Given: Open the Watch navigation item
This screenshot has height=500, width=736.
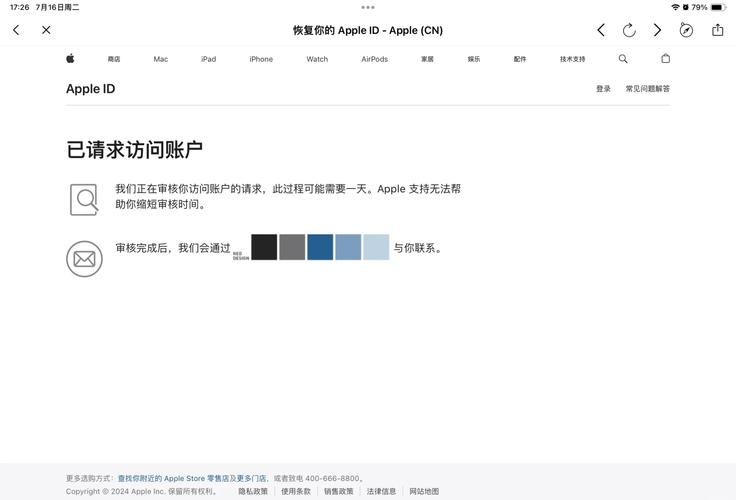Looking at the screenshot, I should [317, 59].
